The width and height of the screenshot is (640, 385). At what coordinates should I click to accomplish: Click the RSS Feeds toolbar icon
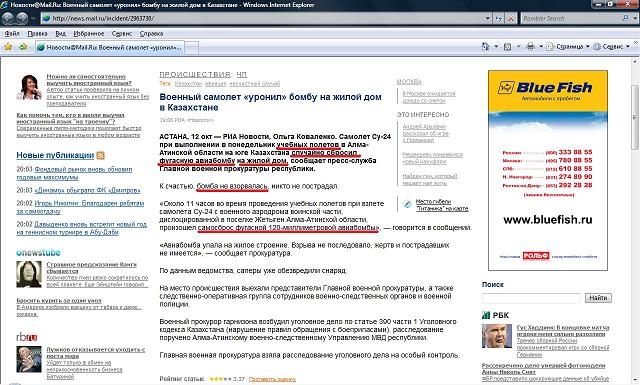tap(507, 47)
